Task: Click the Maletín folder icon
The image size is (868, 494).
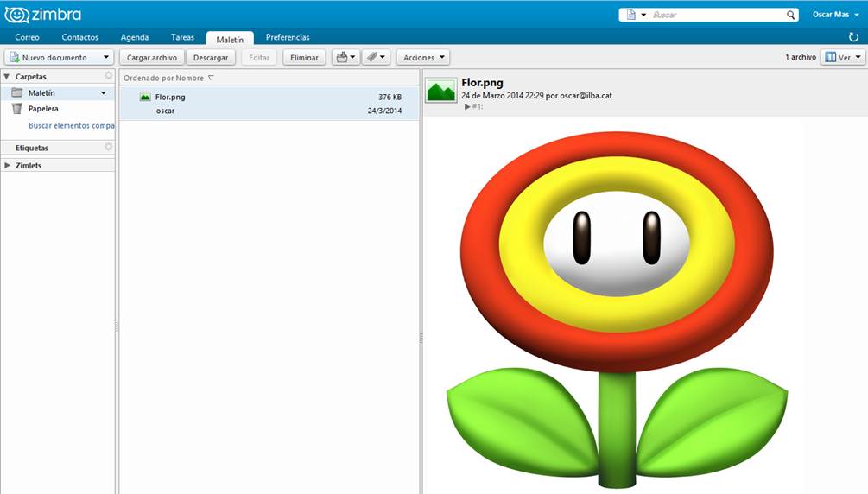Action: (18, 92)
